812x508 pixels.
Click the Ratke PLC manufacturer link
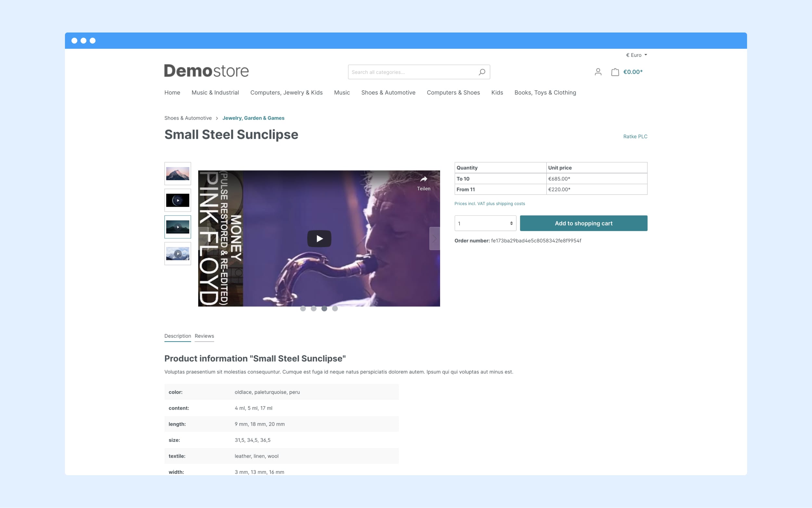635,137
